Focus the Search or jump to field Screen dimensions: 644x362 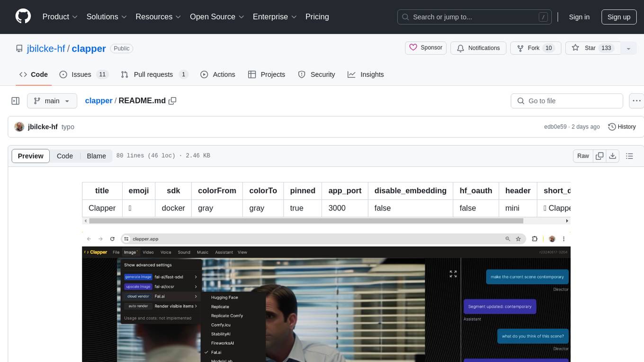[x=474, y=17]
